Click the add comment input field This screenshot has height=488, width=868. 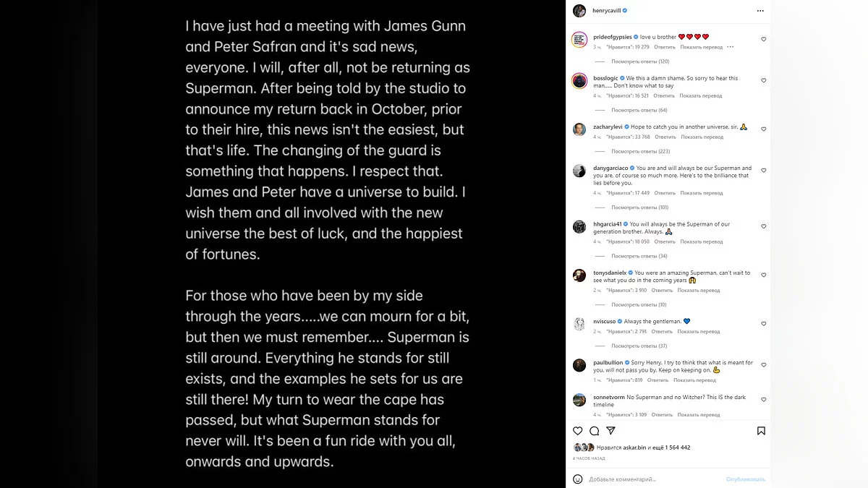651,479
